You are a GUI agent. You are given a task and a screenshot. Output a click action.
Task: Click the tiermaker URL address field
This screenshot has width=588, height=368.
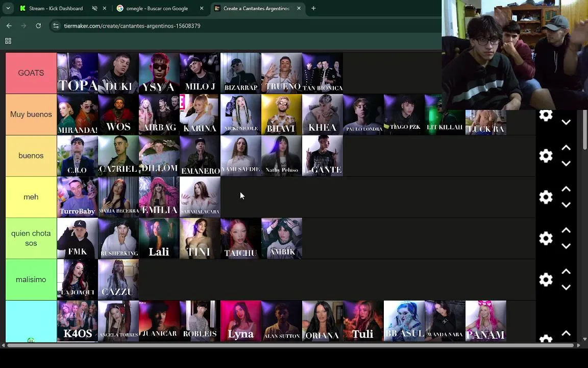pos(132,26)
